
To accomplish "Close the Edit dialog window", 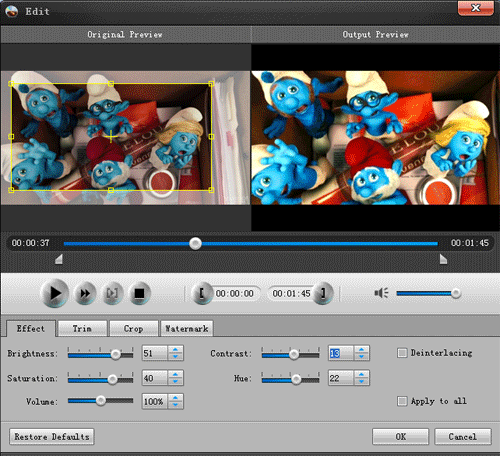I will tap(476, 8).
